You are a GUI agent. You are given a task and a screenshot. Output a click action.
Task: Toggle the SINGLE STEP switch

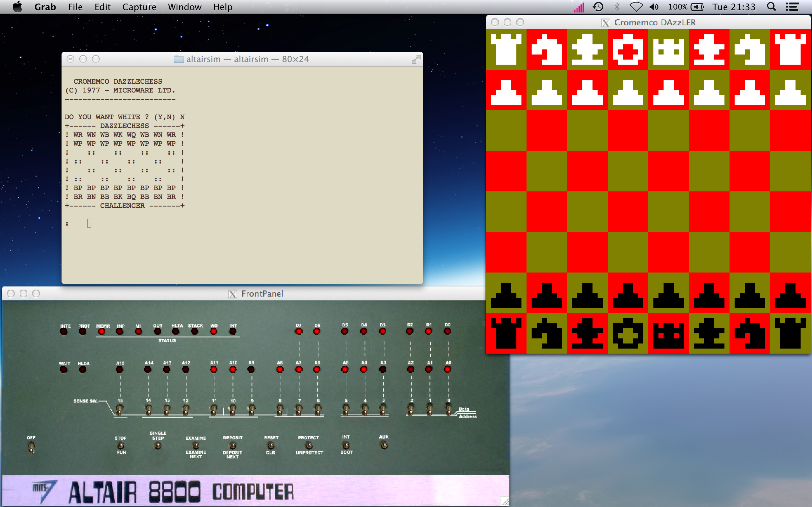[157, 446]
